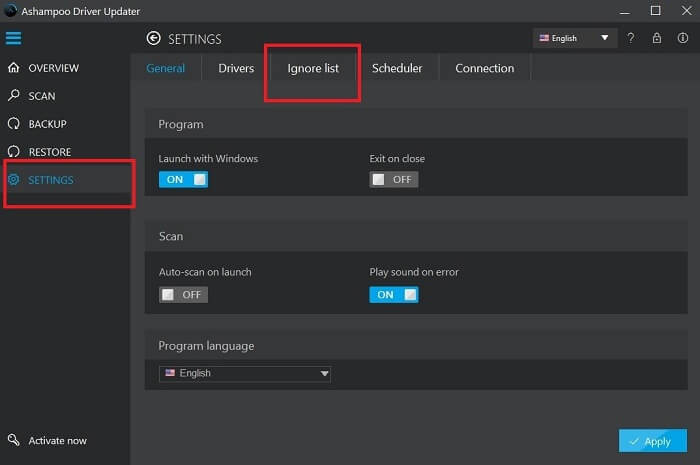Maximize the Driver Updater window
Viewport: 700px width, 465px height.
(655, 11)
